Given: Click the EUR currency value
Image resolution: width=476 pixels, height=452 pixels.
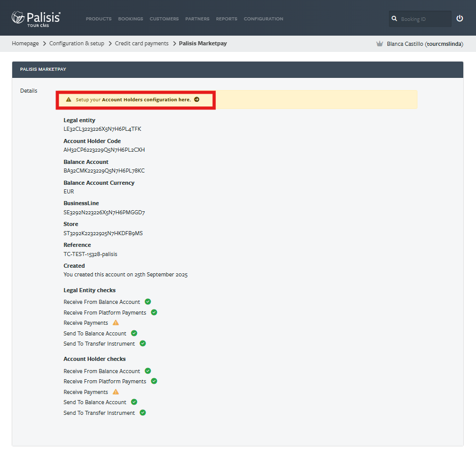Looking at the screenshot, I should (x=69, y=191).
